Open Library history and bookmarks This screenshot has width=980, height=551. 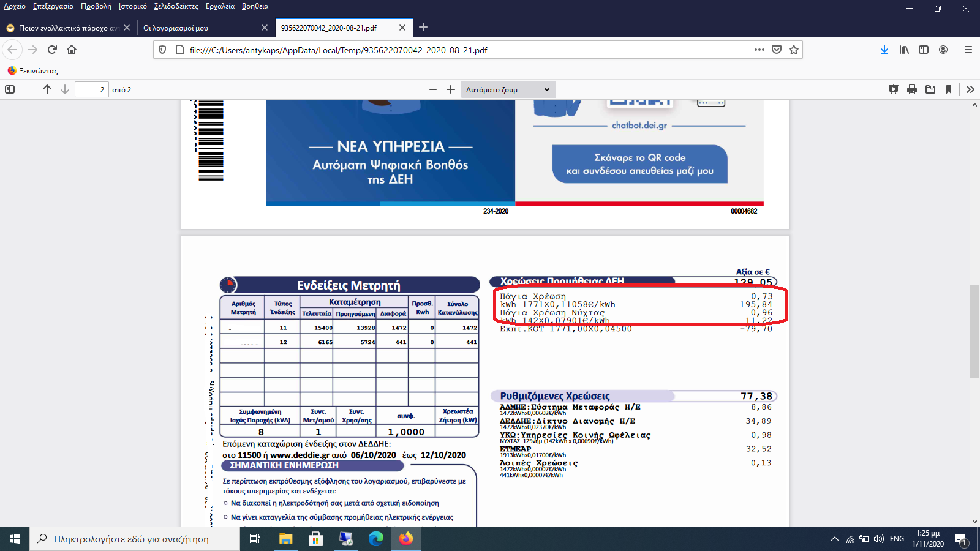tap(904, 50)
